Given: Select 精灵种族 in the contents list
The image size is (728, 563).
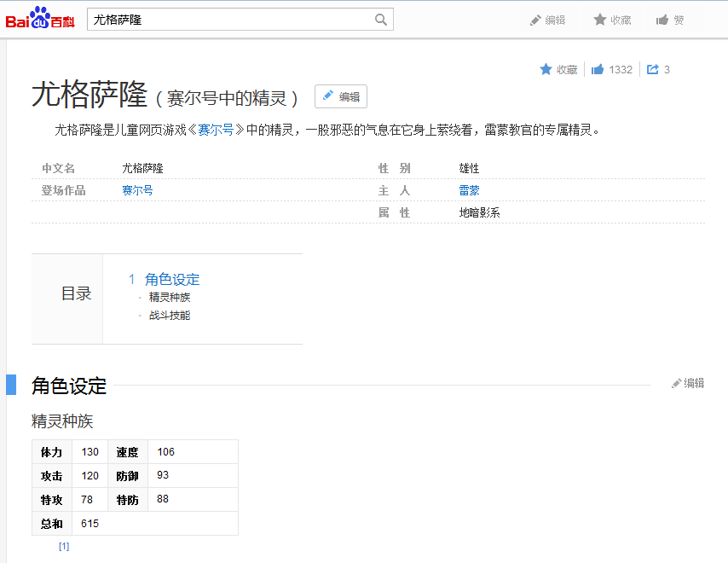Looking at the screenshot, I should pyautogui.click(x=168, y=297).
